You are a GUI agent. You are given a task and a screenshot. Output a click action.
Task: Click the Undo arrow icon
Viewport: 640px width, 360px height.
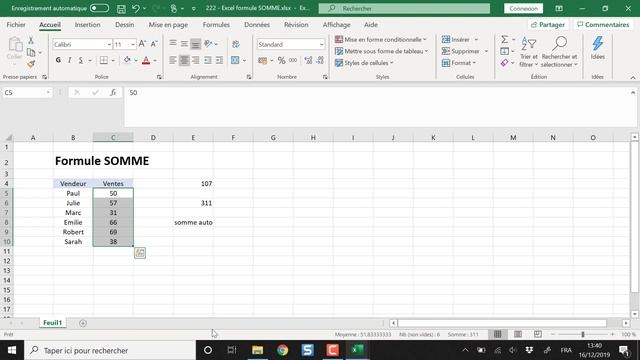(x=136, y=9)
